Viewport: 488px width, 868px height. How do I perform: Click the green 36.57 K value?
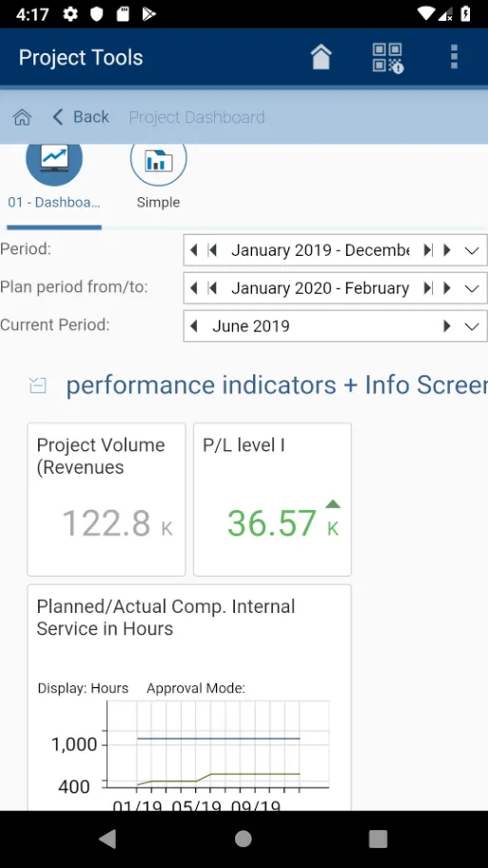tap(283, 523)
